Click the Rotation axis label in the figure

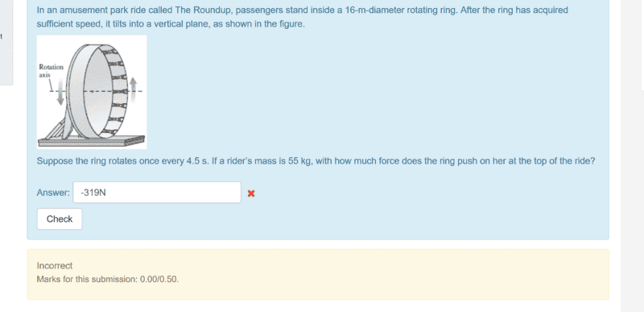click(51, 71)
